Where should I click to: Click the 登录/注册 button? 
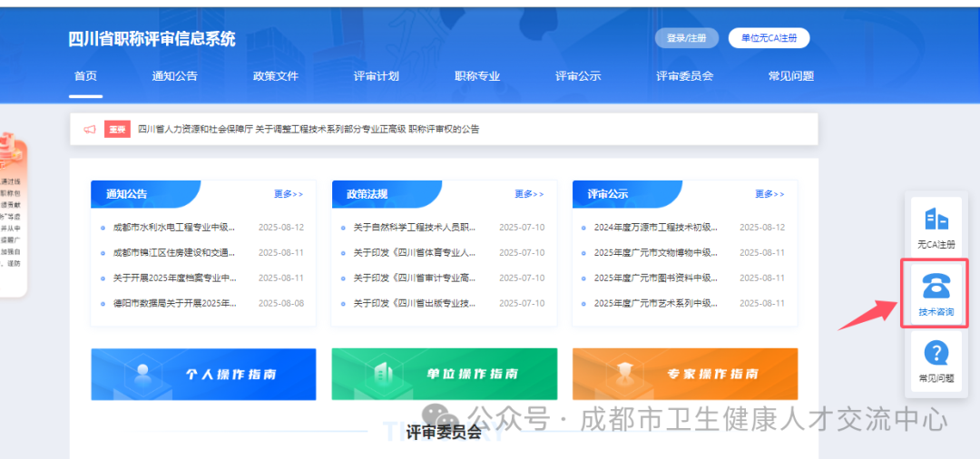tap(686, 38)
